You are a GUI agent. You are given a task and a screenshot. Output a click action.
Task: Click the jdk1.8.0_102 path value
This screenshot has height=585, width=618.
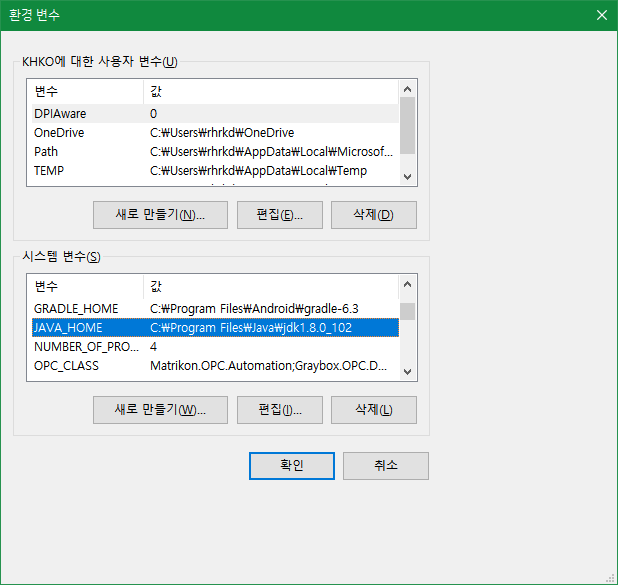pyautogui.click(x=251, y=328)
